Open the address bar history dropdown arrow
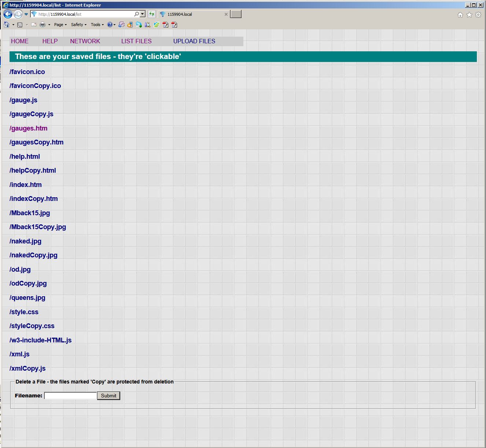This screenshot has height=448, width=486. (143, 14)
